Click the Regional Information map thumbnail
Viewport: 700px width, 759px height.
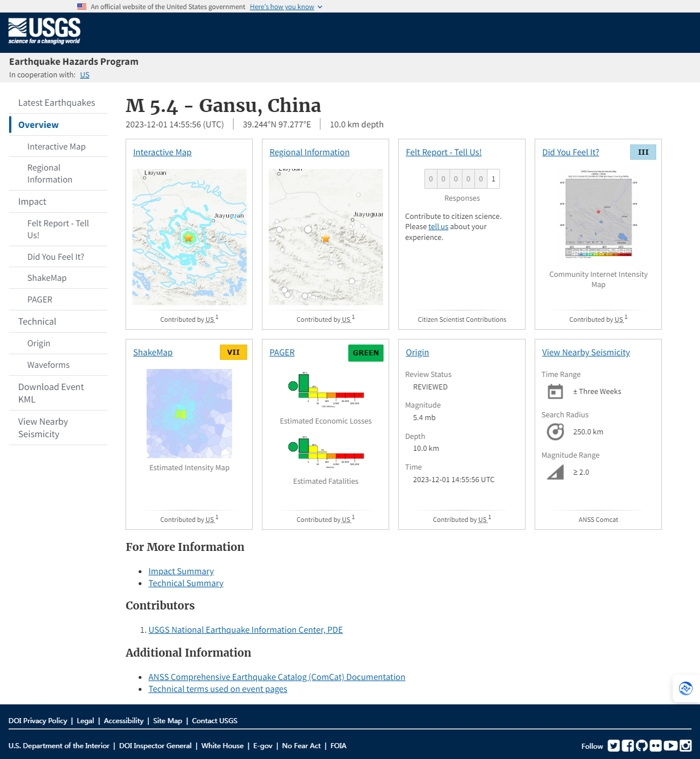[326, 237]
